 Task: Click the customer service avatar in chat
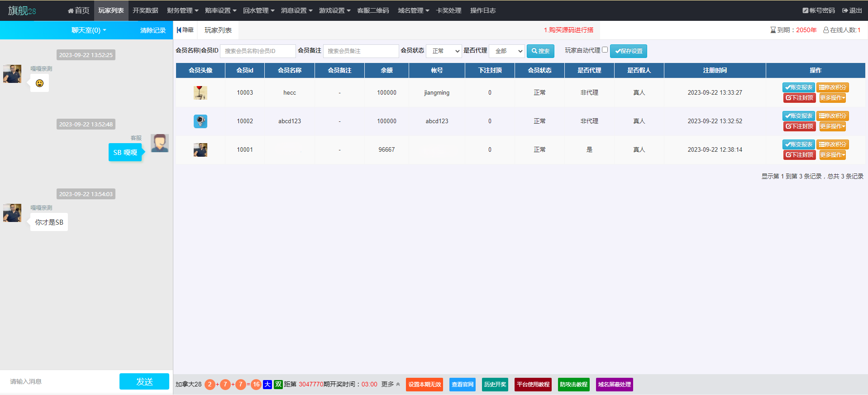click(160, 143)
